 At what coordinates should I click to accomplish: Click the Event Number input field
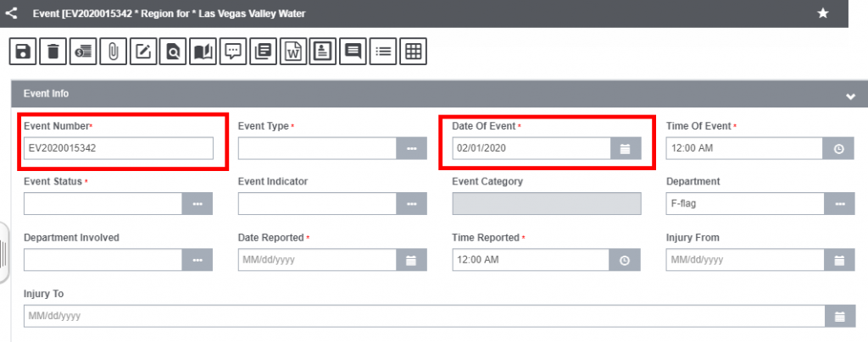click(x=118, y=148)
